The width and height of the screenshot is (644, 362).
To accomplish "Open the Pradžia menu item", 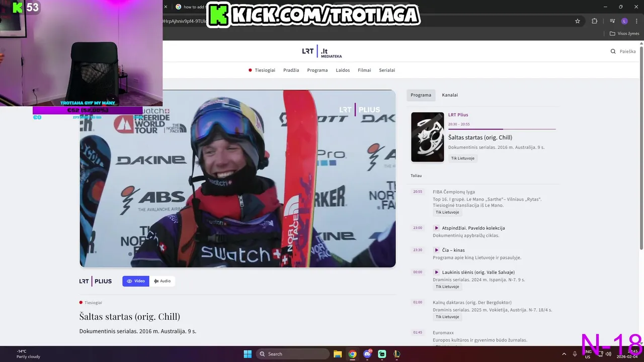I will click(291, 70).
